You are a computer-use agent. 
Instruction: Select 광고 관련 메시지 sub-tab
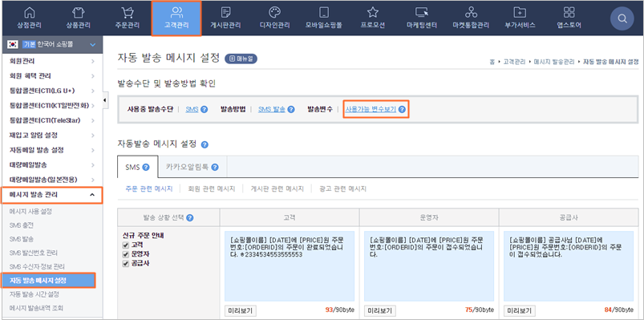click(x=342, y=189)
